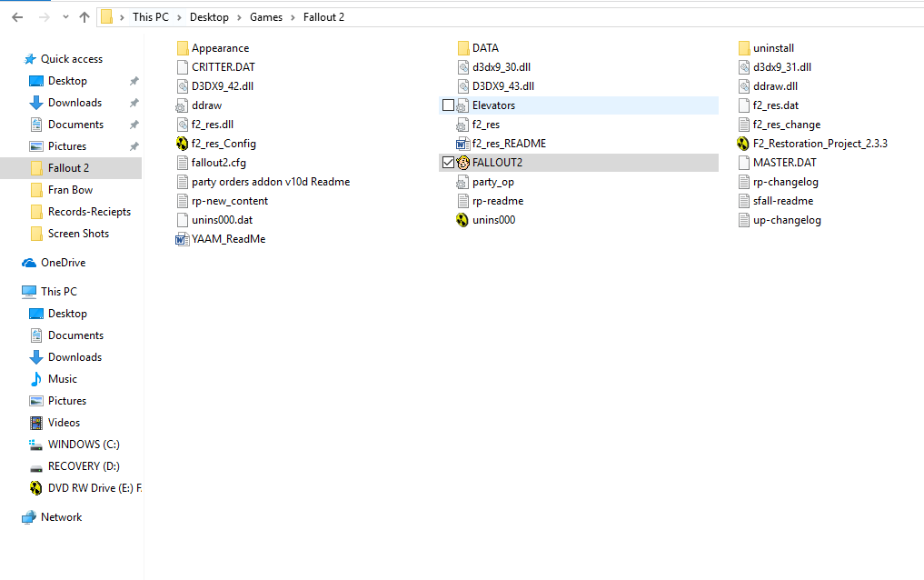The height and width of the screenshot is (580, 924).
Task: Select the rp-changelog file name
Action: [x=786, y=182]
